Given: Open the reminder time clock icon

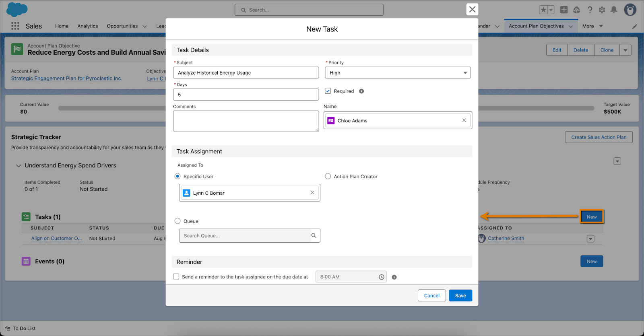Looking at the screenshot, I should (382, 277).
